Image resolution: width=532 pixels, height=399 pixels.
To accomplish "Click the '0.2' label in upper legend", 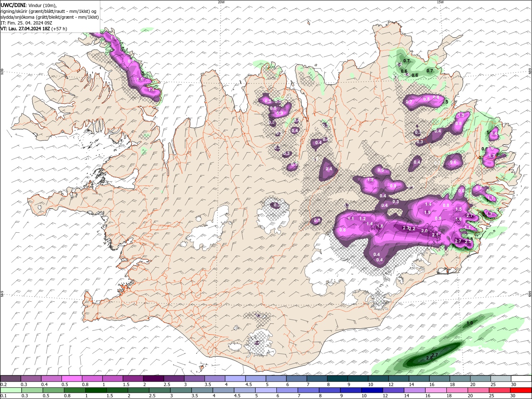I will [x=3, y=384].
